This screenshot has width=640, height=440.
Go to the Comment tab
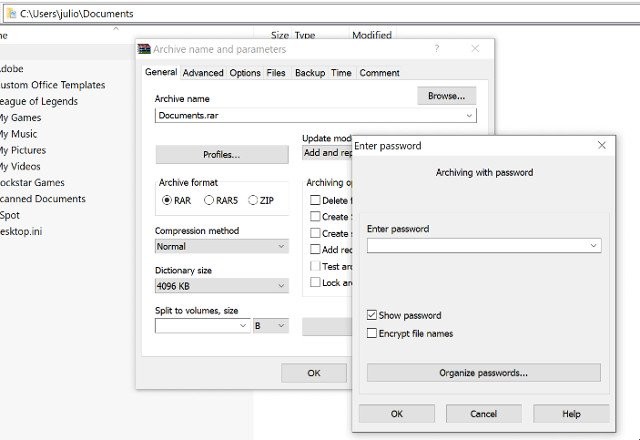[x=379, y=73]
